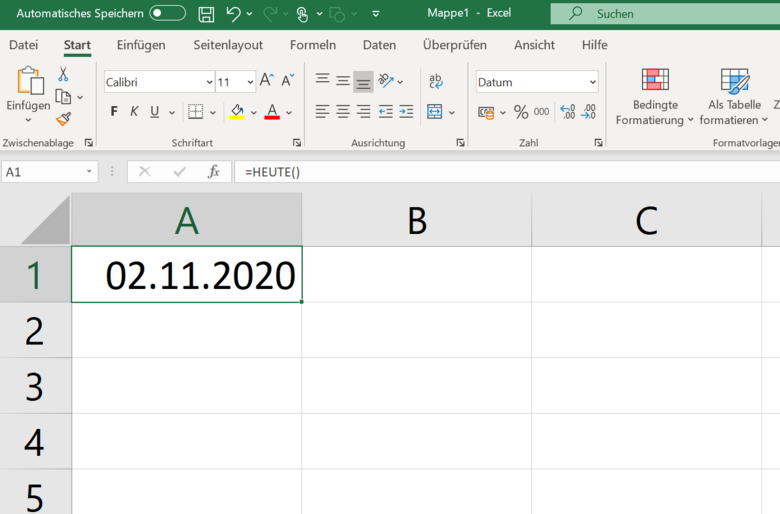Click the percent style icon

(x=521, y=112)
